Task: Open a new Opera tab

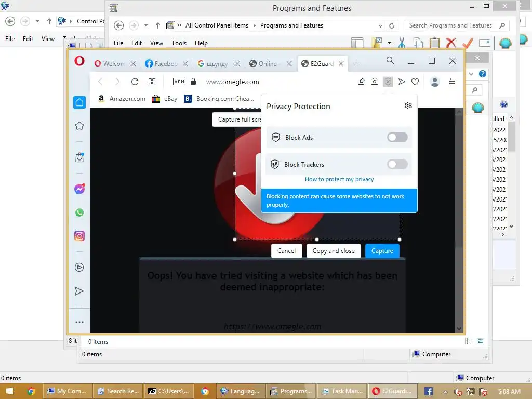Action: tap(356, 63)
